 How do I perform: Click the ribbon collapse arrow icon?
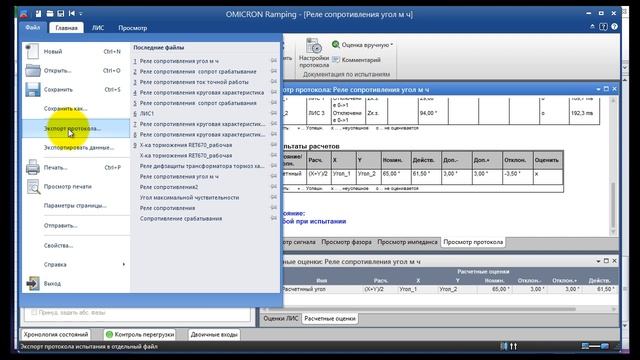point(592,27)
